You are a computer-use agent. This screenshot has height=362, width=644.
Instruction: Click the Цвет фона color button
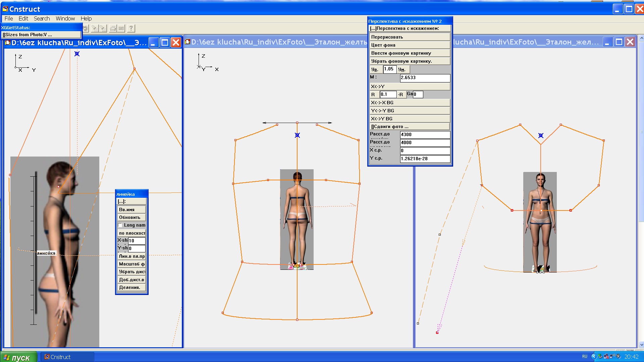[x=409, y=45]
